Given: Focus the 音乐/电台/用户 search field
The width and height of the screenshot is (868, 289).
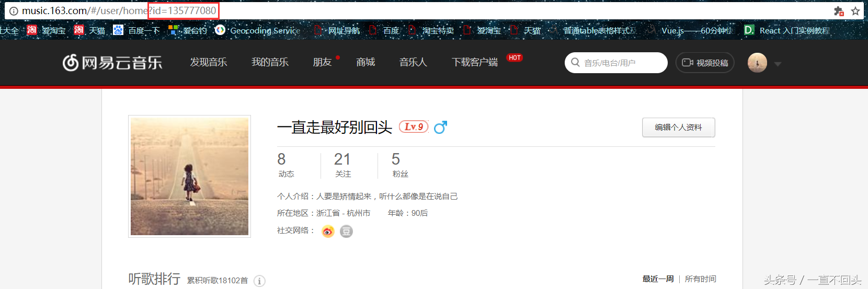Looking at the screenshot, I should coord(616,63).
